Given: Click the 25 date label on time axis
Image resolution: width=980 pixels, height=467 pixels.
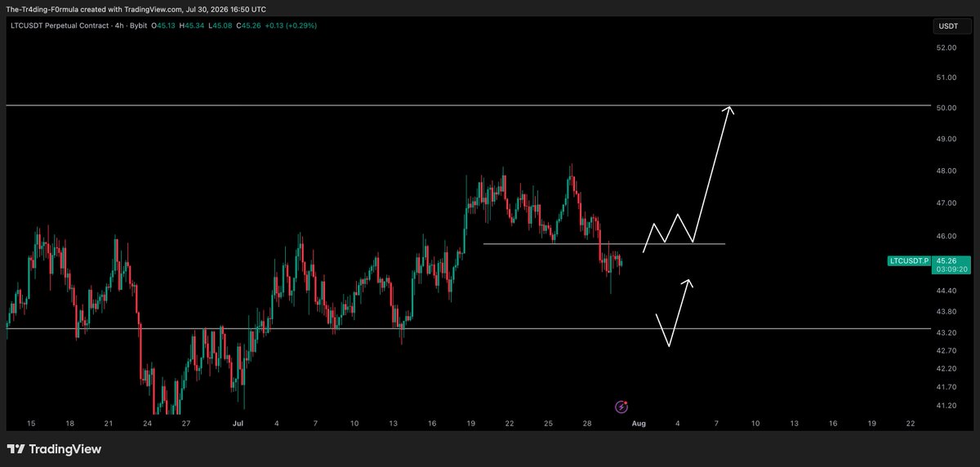Looking at the screenshot, I should (548, 424).
